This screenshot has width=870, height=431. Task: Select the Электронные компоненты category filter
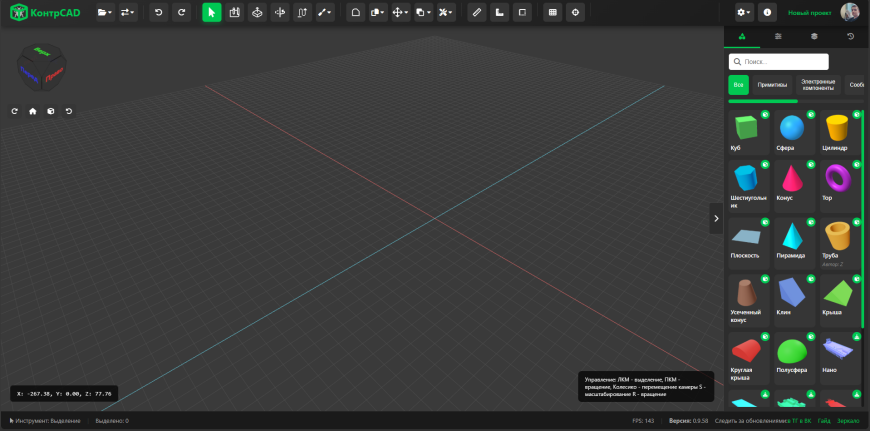click(x=818, y=85)
